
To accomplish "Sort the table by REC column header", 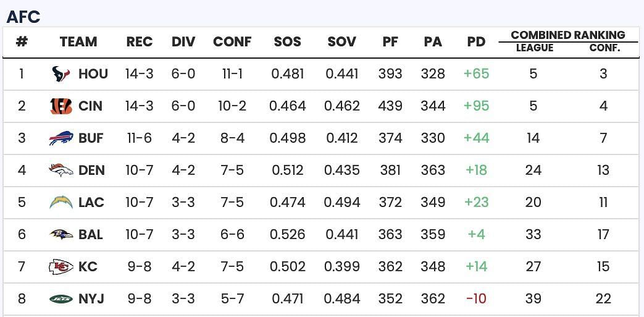I will tap(140, 42).
